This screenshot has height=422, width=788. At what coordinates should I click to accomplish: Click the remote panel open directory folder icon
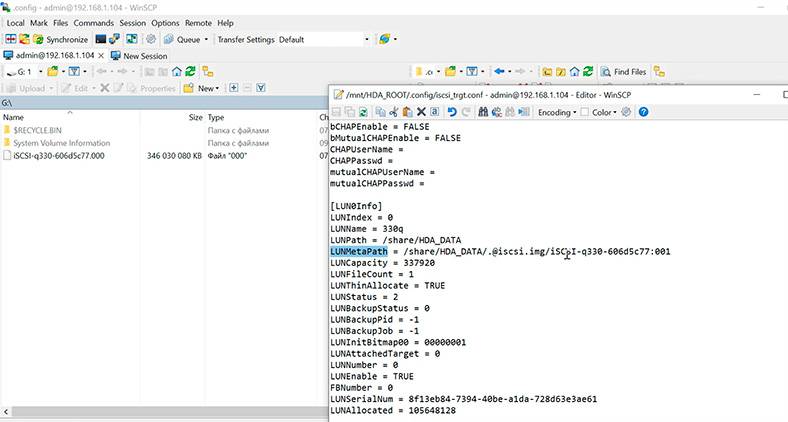pos(450,71)
